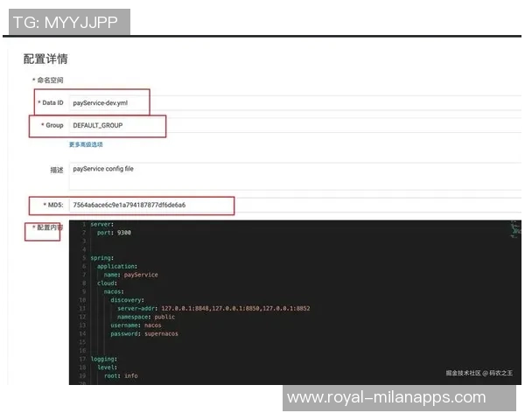Click the www.royal-milanapps.com watermark link
This screenshot has height=420, width=525.
point(386,397)
